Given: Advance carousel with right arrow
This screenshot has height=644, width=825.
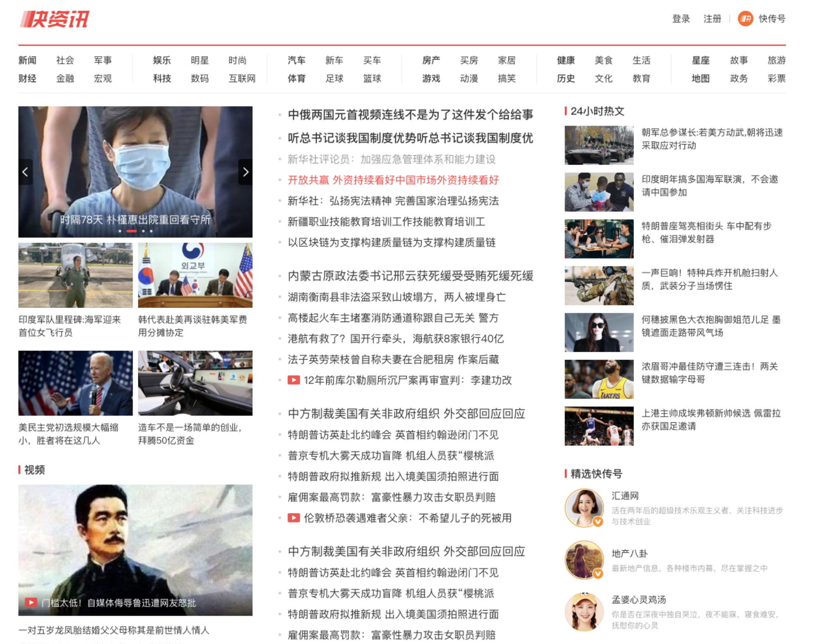Looking at the screenshot, I should tap(245, 172).
